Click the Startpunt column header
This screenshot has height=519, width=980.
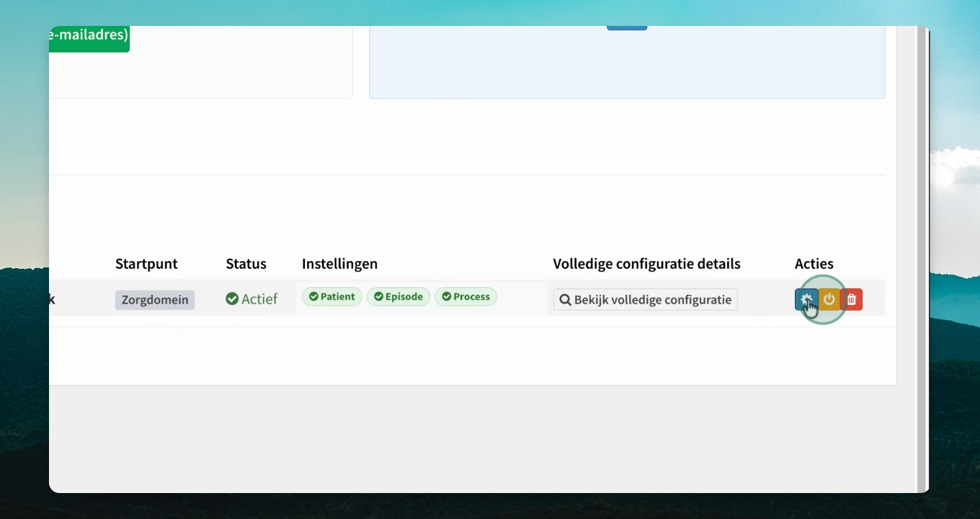coord(146,264)
